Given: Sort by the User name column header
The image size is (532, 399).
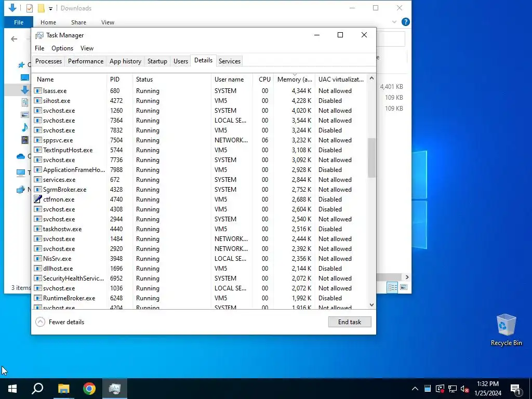Looking at the screenshot, I should 232,79.
